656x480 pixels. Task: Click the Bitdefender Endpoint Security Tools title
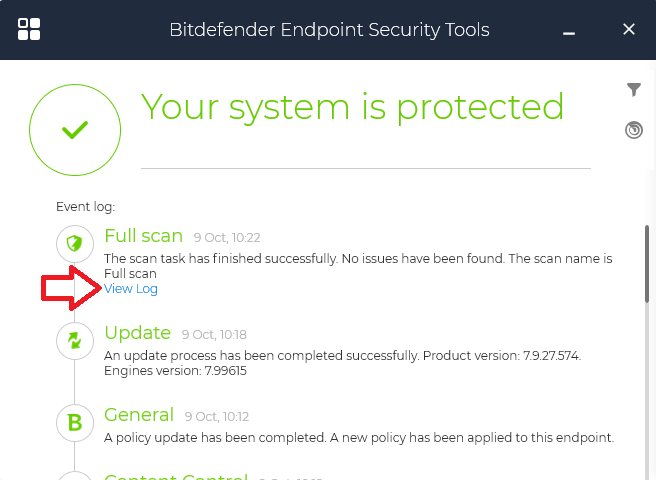pyautogui.click(x=329, y=29)
